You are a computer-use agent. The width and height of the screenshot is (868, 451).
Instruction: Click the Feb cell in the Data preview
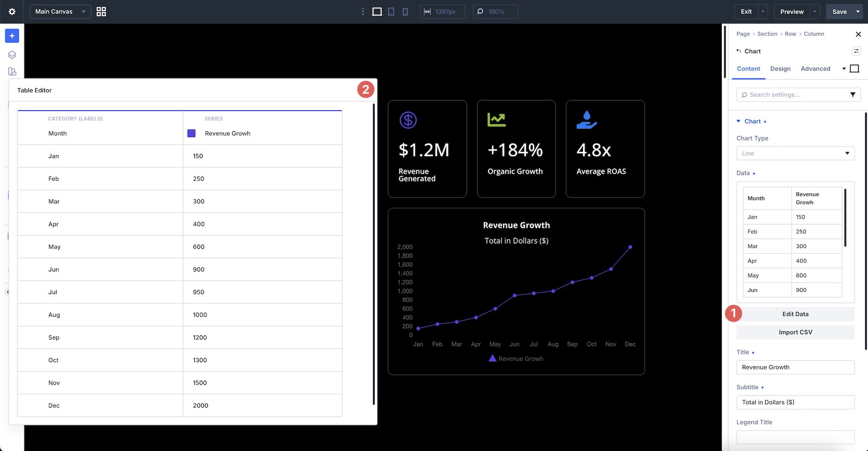767,232
